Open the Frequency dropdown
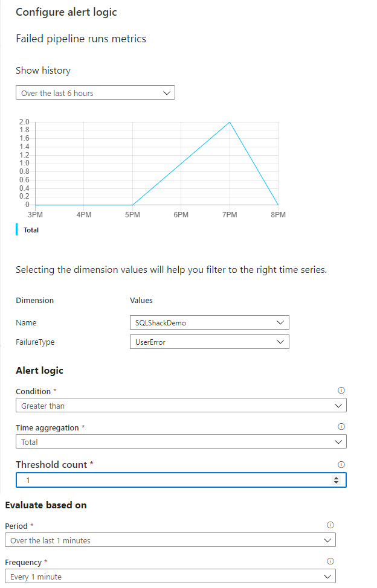 tap(170, 577)
